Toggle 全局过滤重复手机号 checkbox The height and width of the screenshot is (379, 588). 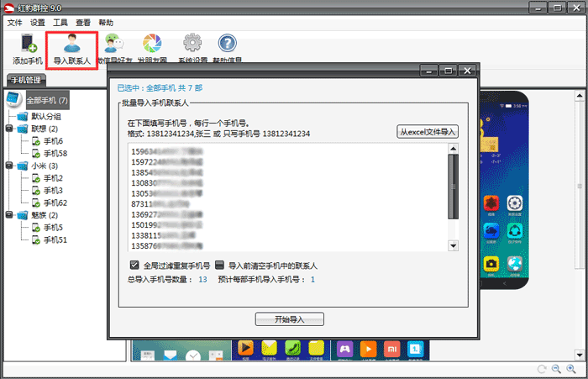tap(134, 266)
